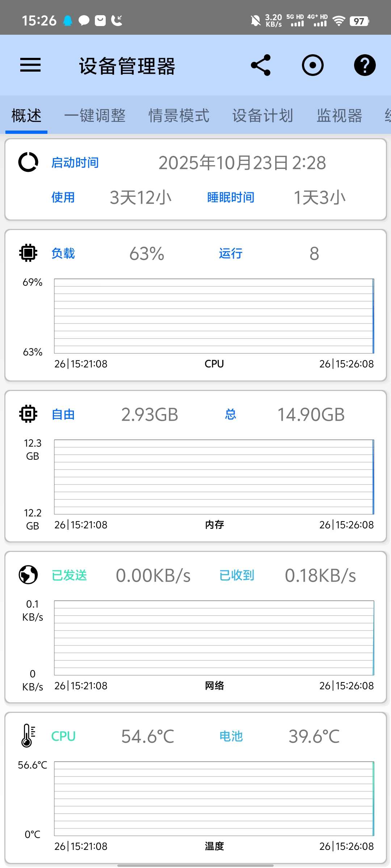This screenshot has width=391, height=868.
Task: Tap the 睡眠时间 label
Action: [x=231, y=197]
